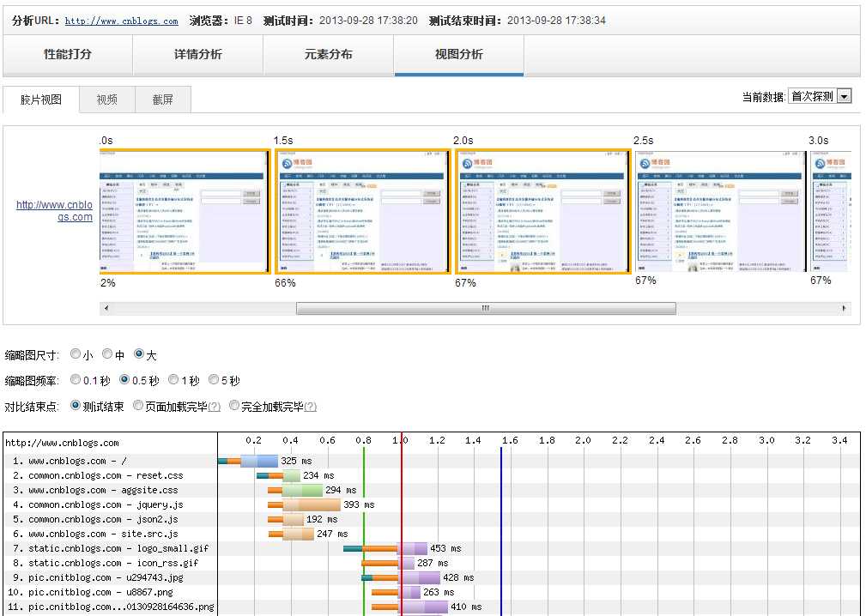Select 页面加载完毕 as comparison end point
Screen dimensions: 866x616
[138, 406]
